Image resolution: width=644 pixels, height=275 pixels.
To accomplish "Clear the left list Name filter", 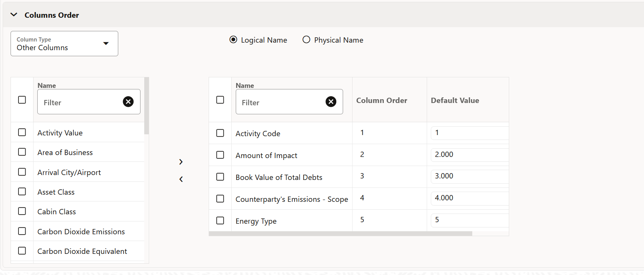I will (x=128, y=101).
